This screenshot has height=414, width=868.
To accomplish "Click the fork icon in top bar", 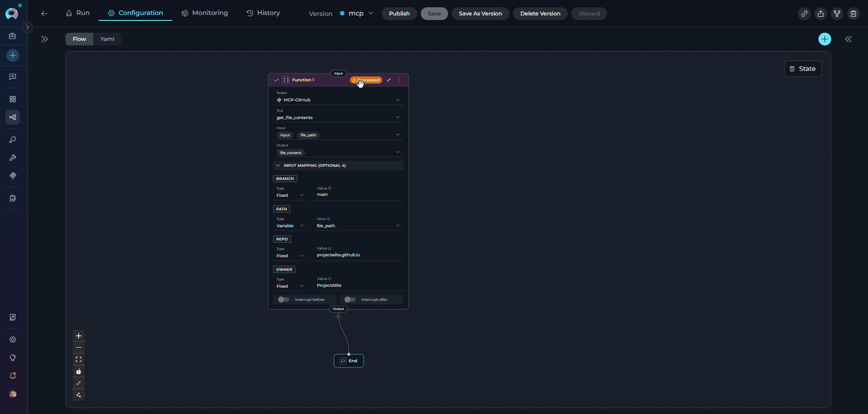I will click(837, 14).
